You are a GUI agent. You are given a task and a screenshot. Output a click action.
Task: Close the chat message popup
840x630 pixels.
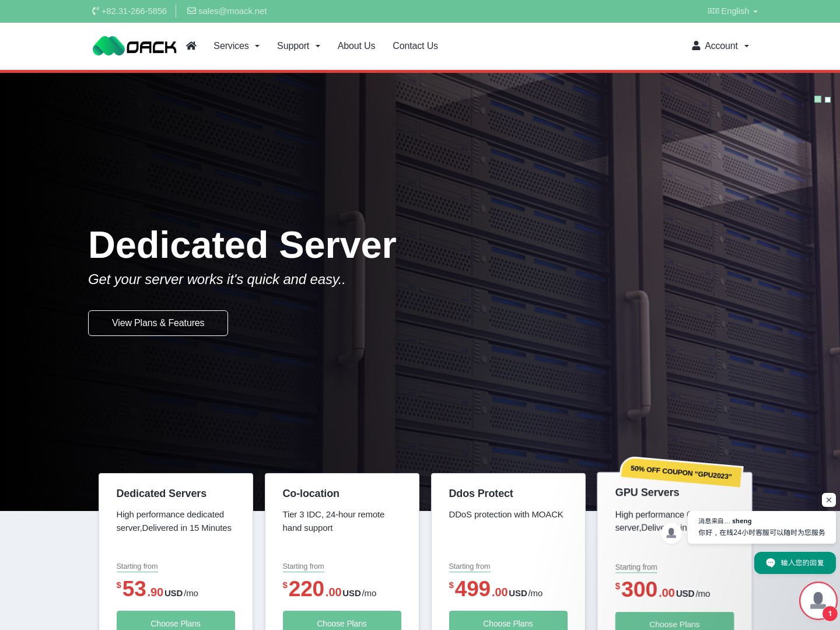(x=829, y=500)
